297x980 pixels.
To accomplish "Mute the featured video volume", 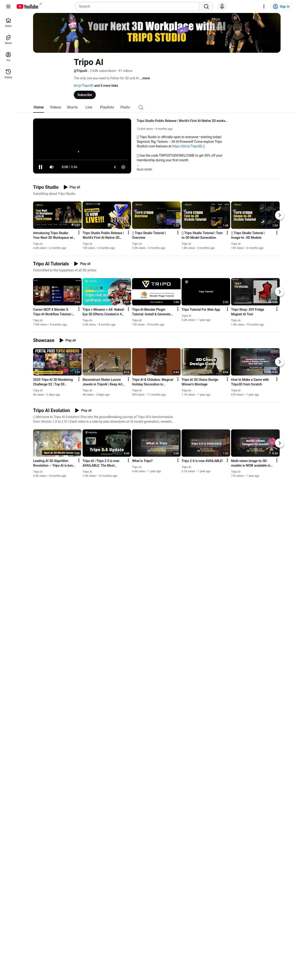I will coord(52,167).
